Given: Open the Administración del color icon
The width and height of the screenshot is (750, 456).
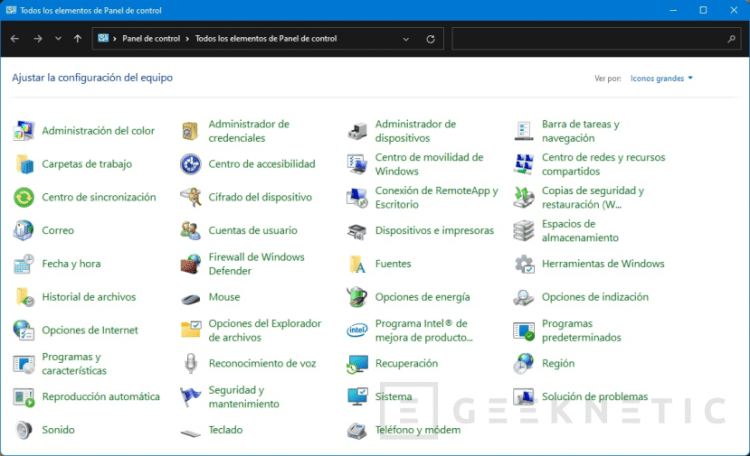Looking at the screenshot, I should [x=24, y=131].
